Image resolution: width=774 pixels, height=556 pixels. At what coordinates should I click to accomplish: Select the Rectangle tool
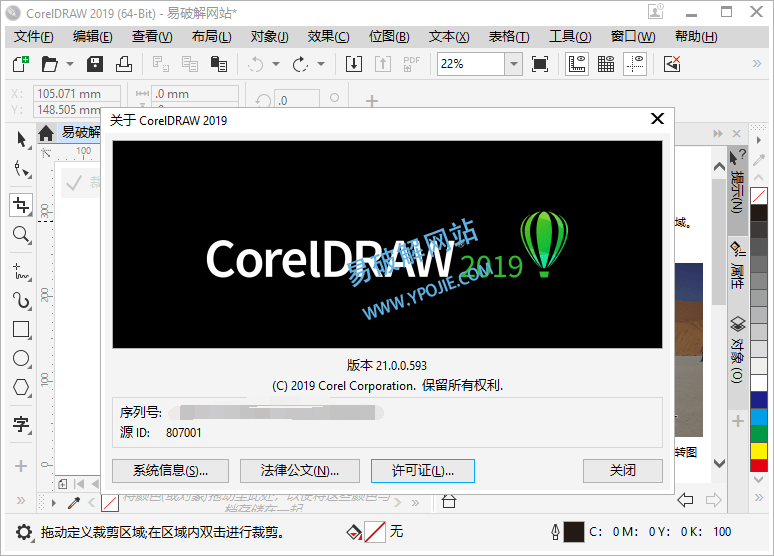click(21, 329)
